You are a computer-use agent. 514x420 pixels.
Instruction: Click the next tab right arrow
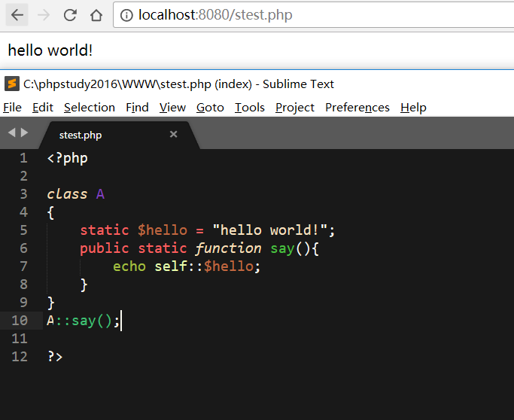[x=25, y=133]
